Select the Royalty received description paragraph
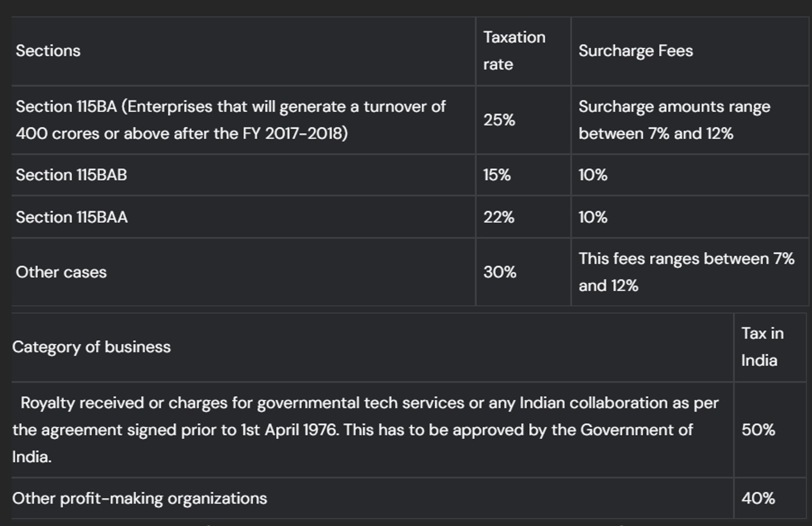This screenshot has width=812, height=526. pyautogui.click(x=365, y=430)
